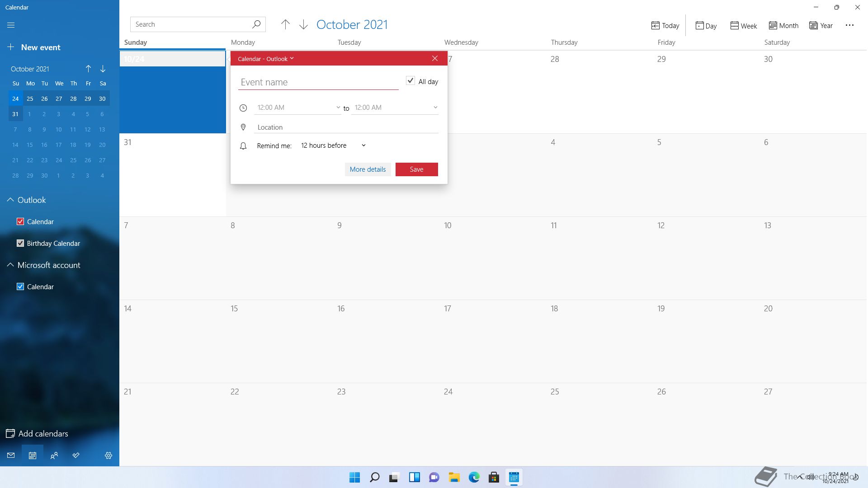Switch to Month view
Screen dimensions: 868x488
click(784, 25)
